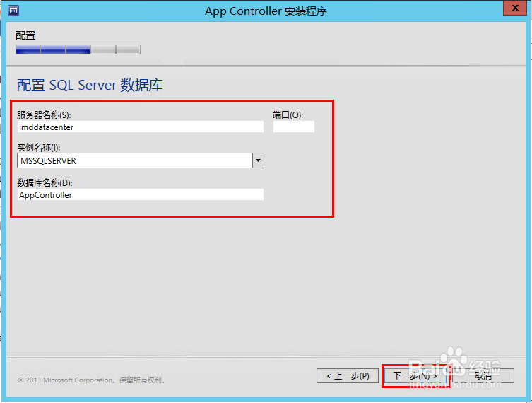The width and height of the screenshot is (532, 403).
Task: Click the empty port input field
Action: pyautogui.click(x=294, y=127)
